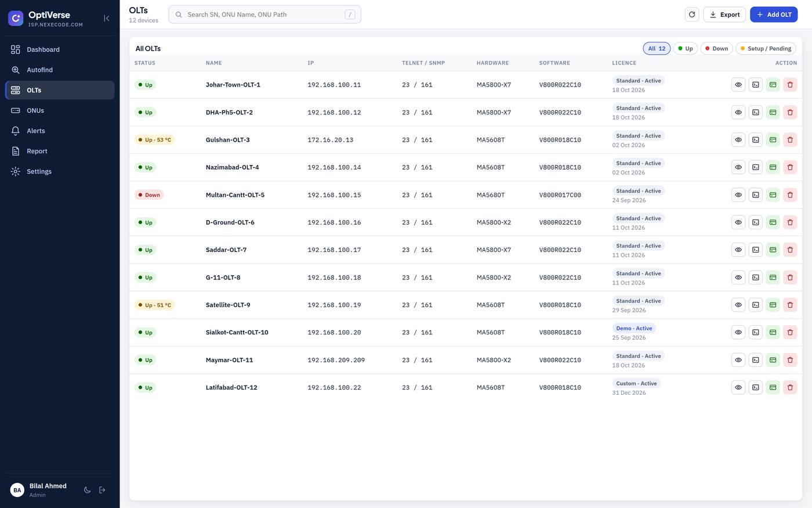Screen dimensions: 812x508
Task: Click the OptiVerse logo icon
Action: [16, 19]
